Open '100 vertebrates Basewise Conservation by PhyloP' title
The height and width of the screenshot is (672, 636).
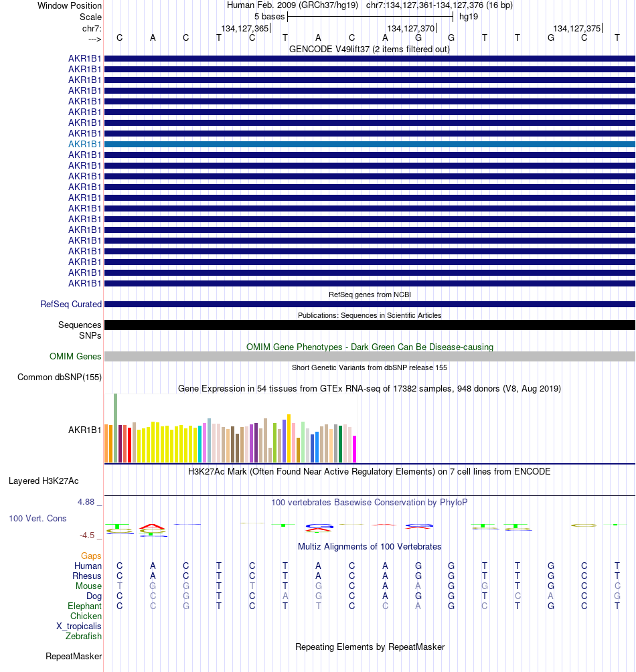click(x=370, y=502)
